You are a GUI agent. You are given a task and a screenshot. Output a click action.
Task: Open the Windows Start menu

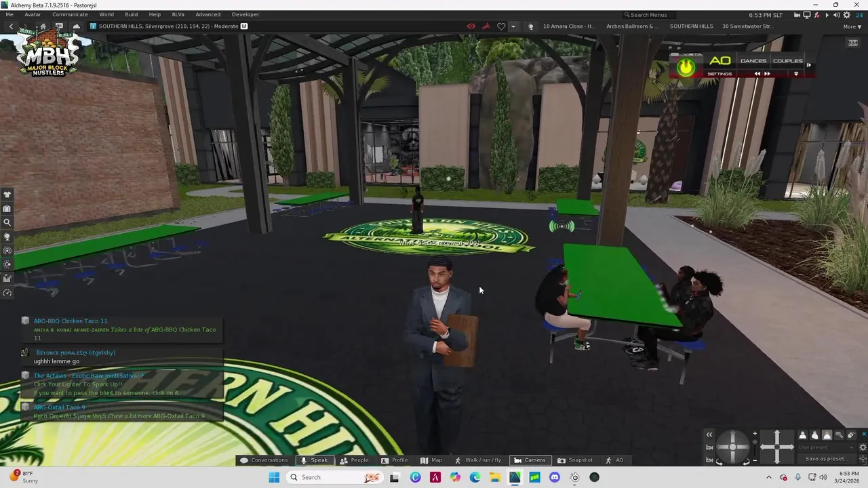pos(274,477)
